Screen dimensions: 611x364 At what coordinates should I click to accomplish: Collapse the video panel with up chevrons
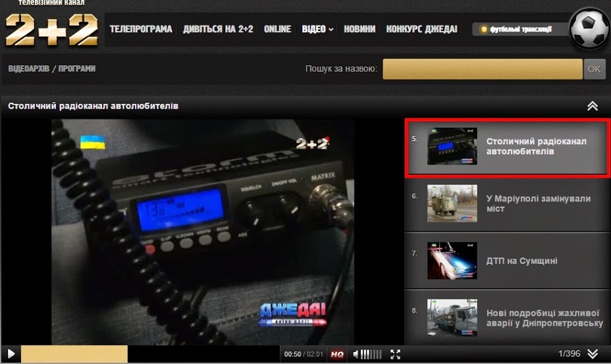coord(593,106)
